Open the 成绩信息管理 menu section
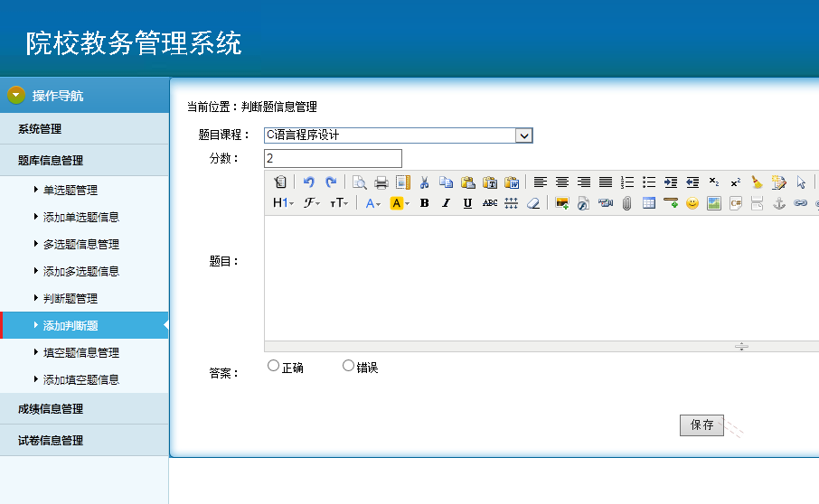Image resolution: width=819 pixels, height=504 pixels. tap(85, 408)
